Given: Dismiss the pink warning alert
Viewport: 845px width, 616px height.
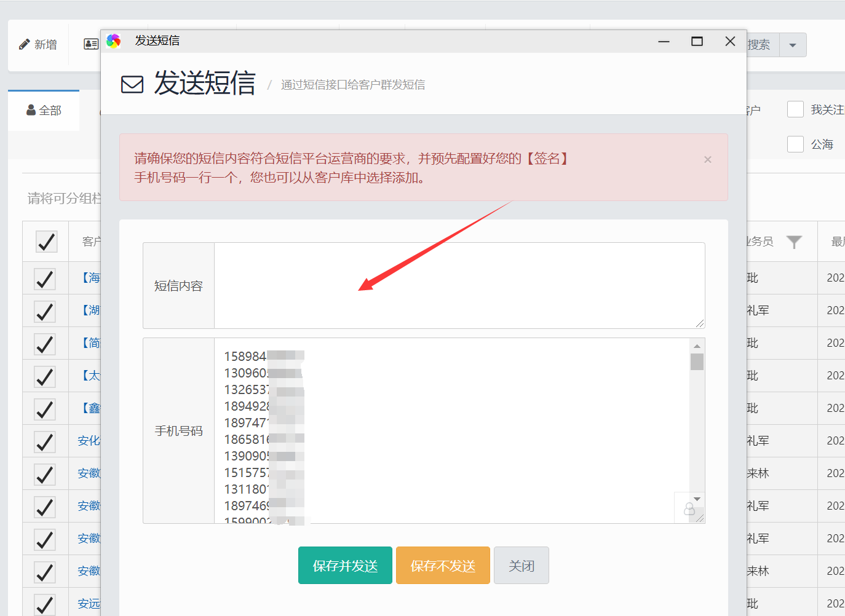Looking at the screenshot, I should (708, 159).
